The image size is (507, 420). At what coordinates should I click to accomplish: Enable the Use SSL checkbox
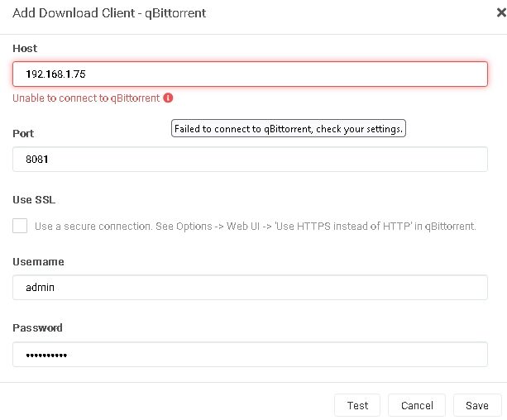20,226
